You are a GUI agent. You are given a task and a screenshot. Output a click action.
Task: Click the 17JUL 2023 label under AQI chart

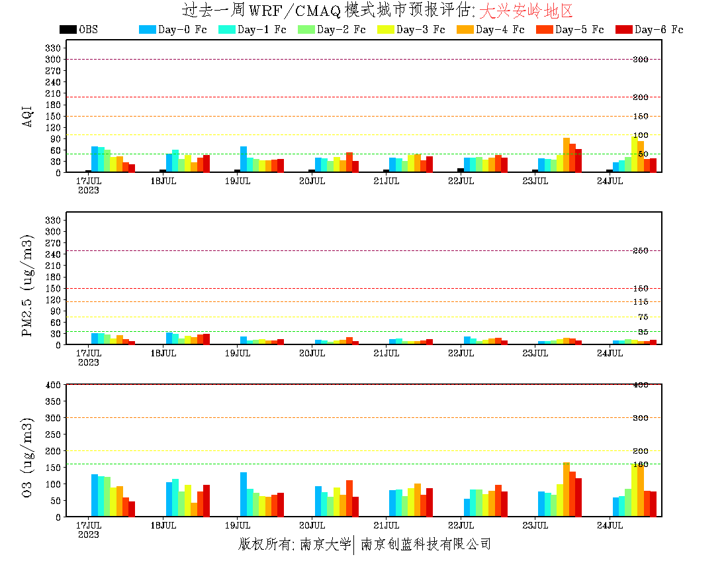pyautogui.click(x=89, y=185)
